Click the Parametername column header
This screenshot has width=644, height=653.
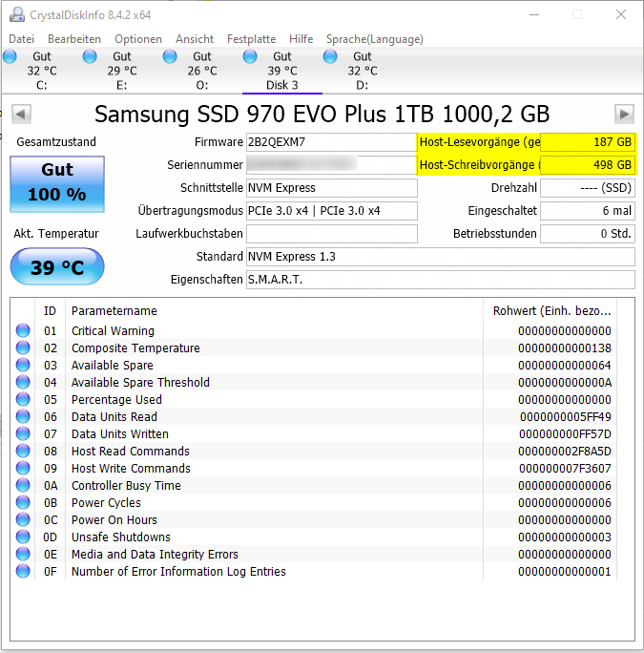pos(274,310)
